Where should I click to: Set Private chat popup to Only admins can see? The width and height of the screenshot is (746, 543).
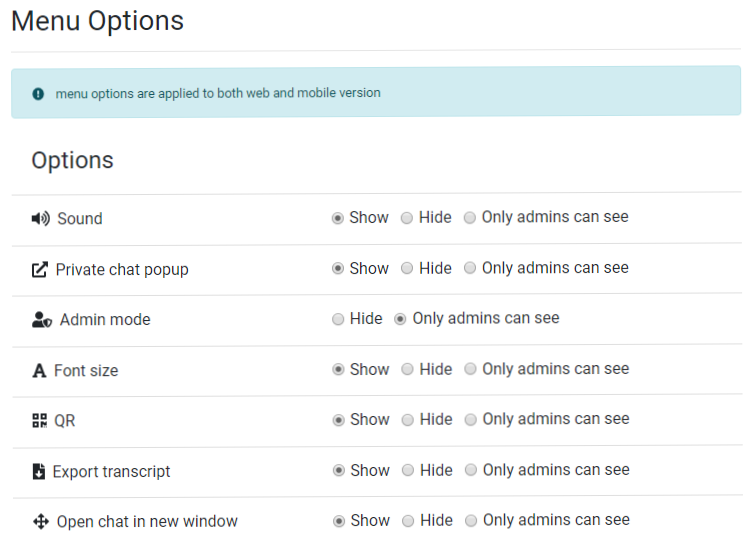470,269
